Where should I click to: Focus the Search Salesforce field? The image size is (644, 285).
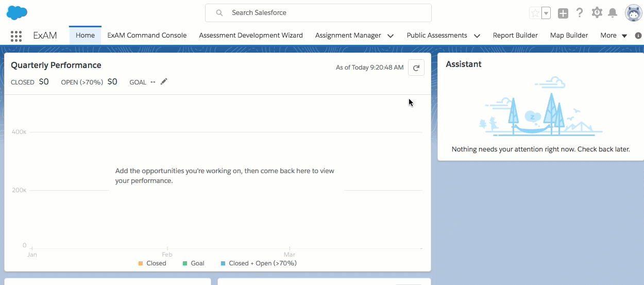tap(318, 13)
